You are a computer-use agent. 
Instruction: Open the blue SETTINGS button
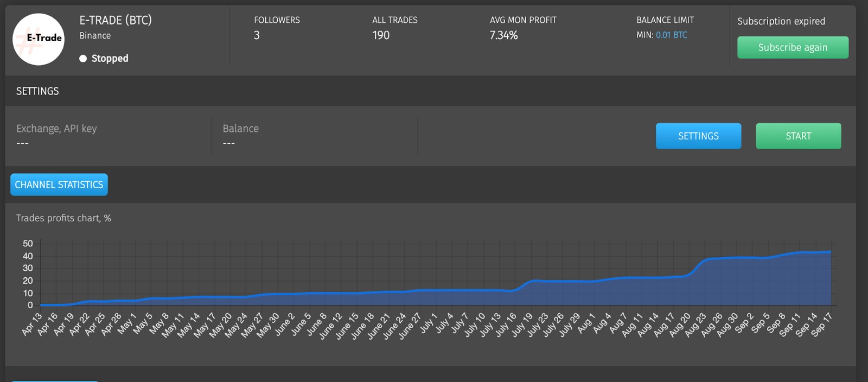[x=698, y=136]
